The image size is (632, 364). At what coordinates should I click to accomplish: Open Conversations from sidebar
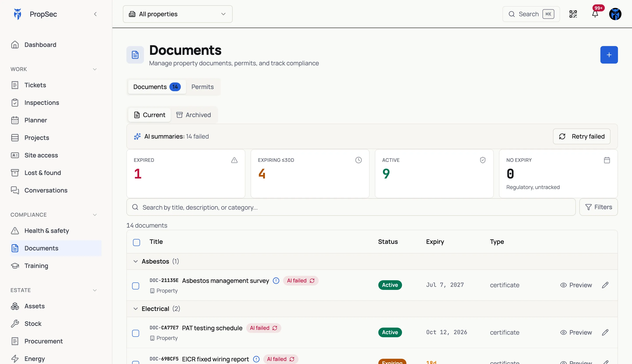(x=56, y=190)
